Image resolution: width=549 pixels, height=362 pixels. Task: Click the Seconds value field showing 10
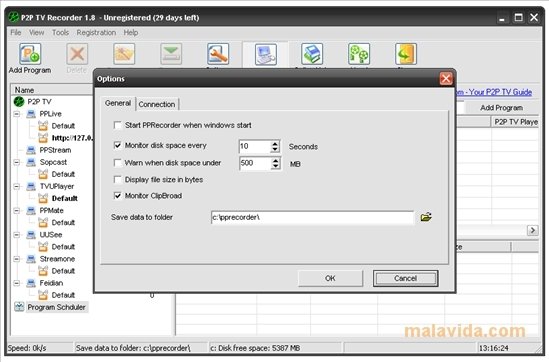click(255, 146)
